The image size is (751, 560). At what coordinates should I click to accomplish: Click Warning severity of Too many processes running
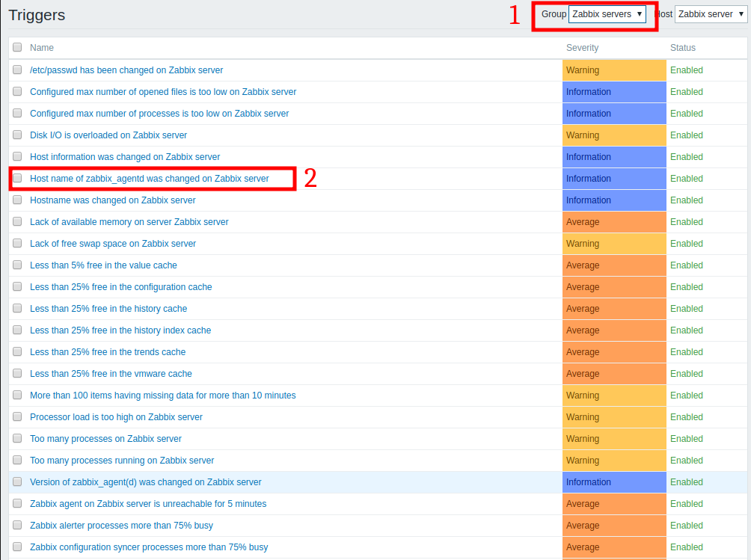pos(614,460)
